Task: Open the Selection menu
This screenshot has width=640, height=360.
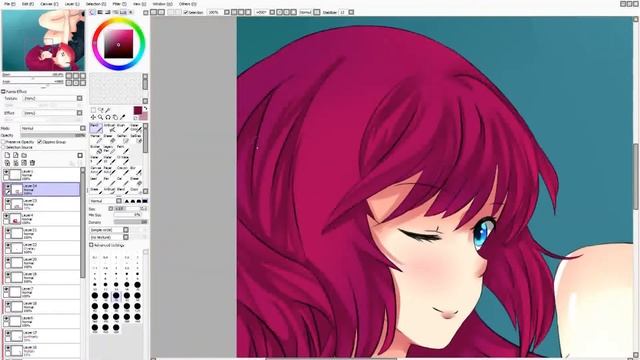Action: 96,4
